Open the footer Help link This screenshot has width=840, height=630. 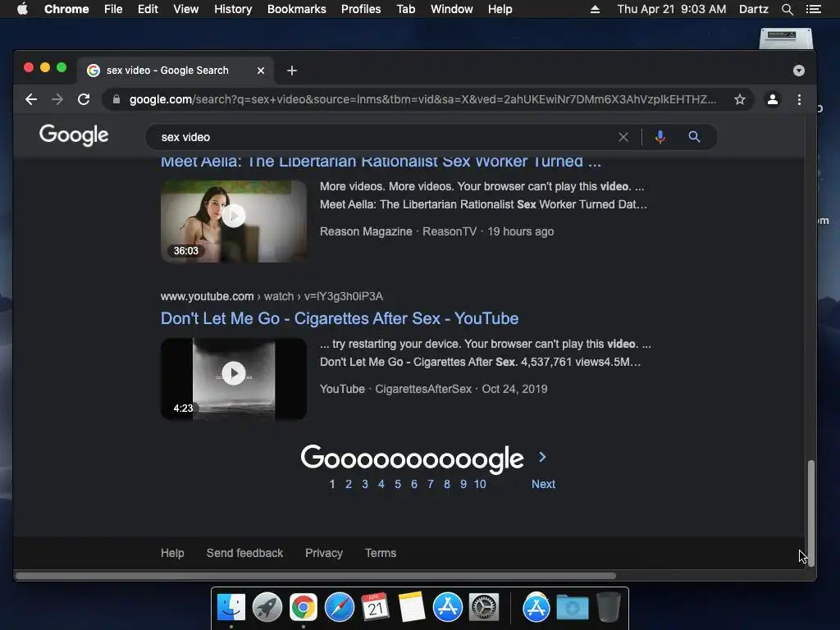(172, 553)
